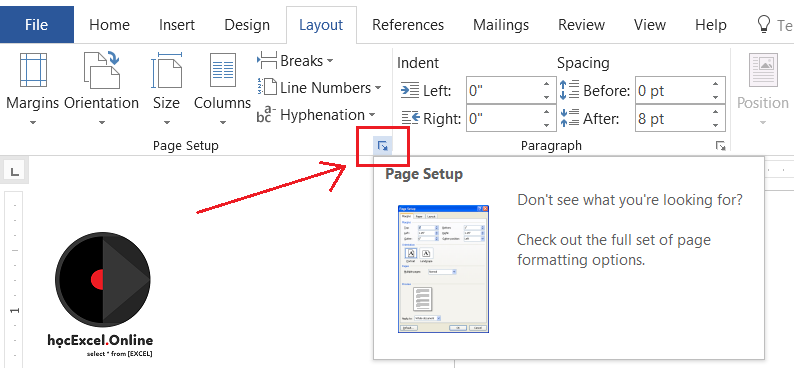This screenshot has height=368, width=794.
Task: Open the File tab
Action: pos(36,25)
